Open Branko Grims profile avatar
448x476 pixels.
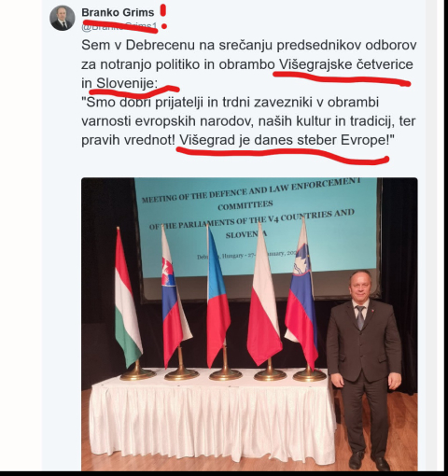(x=63, y=18)
